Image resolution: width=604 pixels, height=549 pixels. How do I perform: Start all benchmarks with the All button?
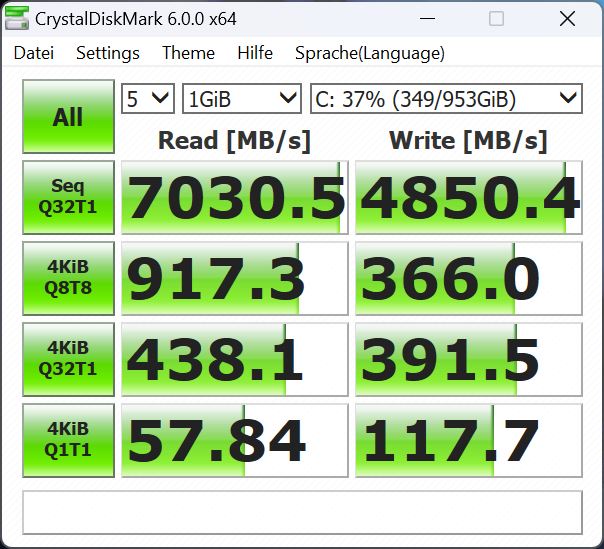(x=69, y=116)
